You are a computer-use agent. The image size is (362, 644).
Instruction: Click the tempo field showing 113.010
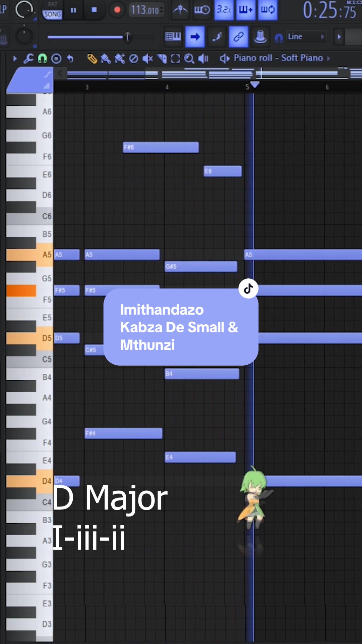[x=146, y=10]
